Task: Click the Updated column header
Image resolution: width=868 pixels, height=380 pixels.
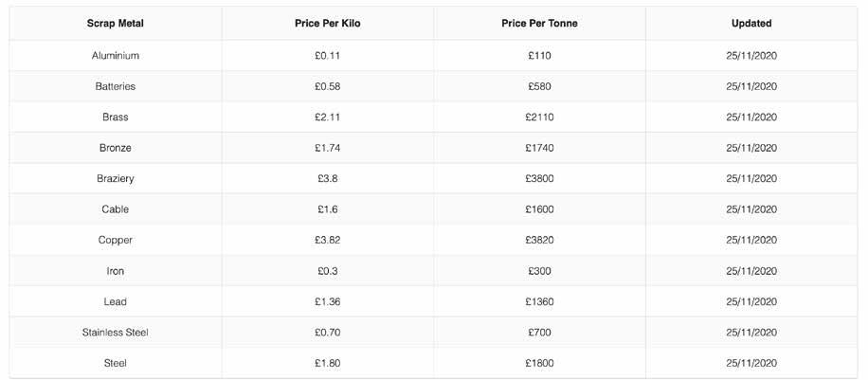Action: 751,24
